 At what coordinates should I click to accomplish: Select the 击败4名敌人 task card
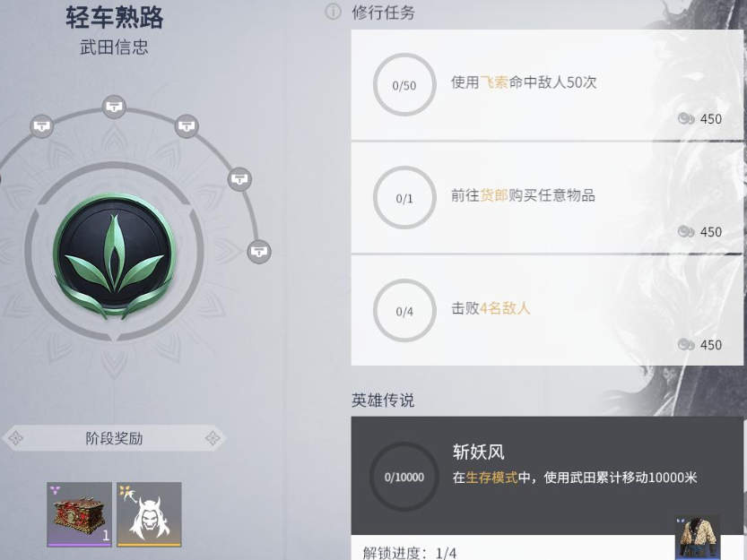547,311
